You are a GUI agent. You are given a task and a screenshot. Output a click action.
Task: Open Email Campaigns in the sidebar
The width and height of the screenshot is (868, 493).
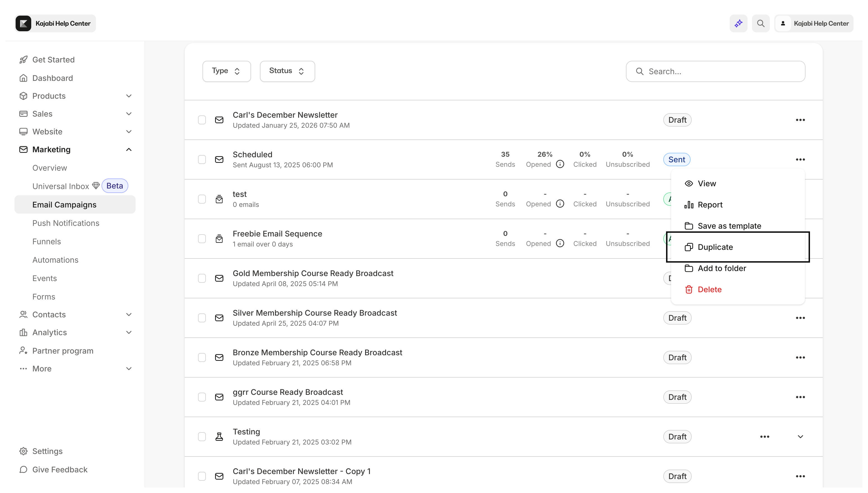point(64,204)
